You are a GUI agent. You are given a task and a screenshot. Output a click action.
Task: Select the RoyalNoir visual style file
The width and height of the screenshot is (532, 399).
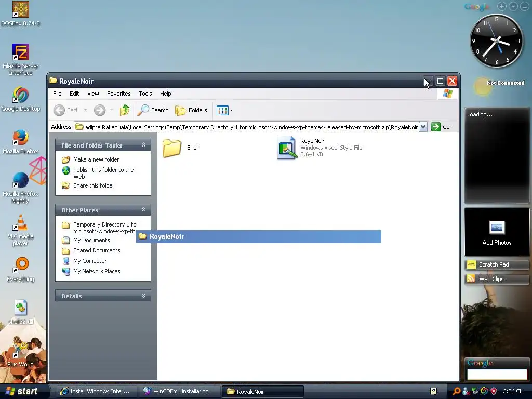(x=319, y=148)
